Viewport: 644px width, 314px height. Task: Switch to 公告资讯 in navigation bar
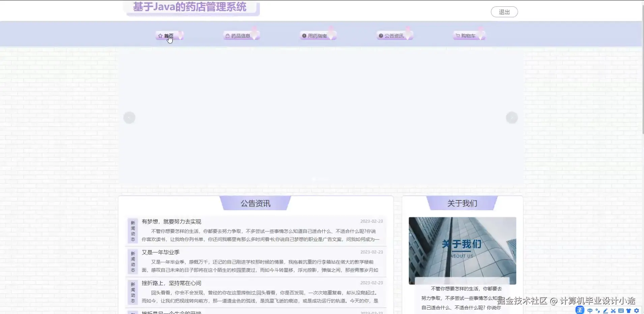pos(394,36)
